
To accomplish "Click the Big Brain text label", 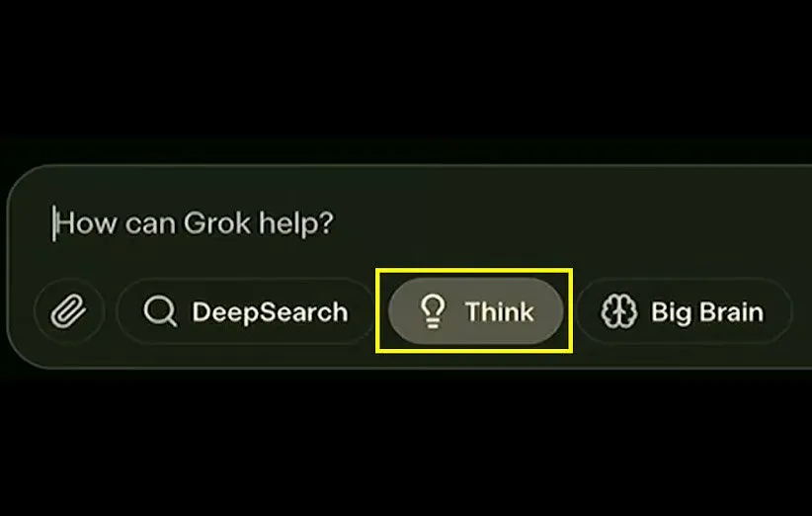I will (707, 312).
